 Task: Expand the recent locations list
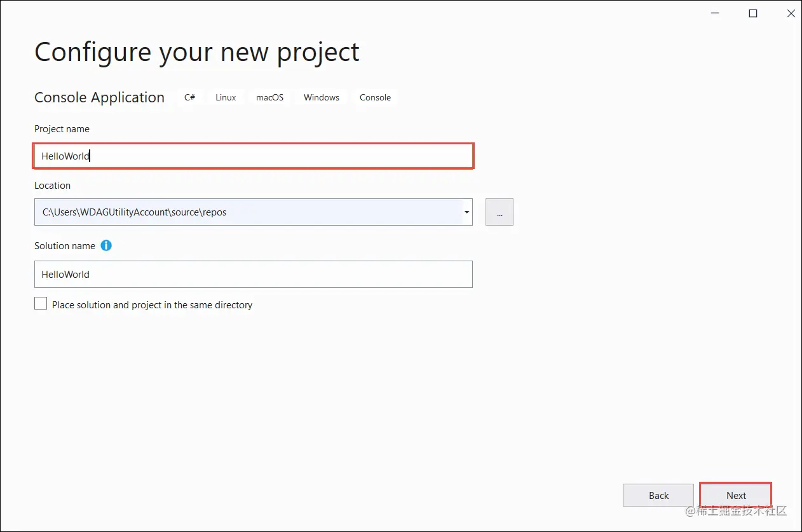(466, 212)
